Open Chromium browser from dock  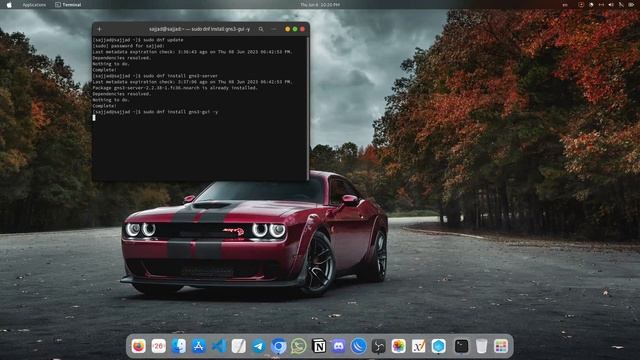pos(279,346)
